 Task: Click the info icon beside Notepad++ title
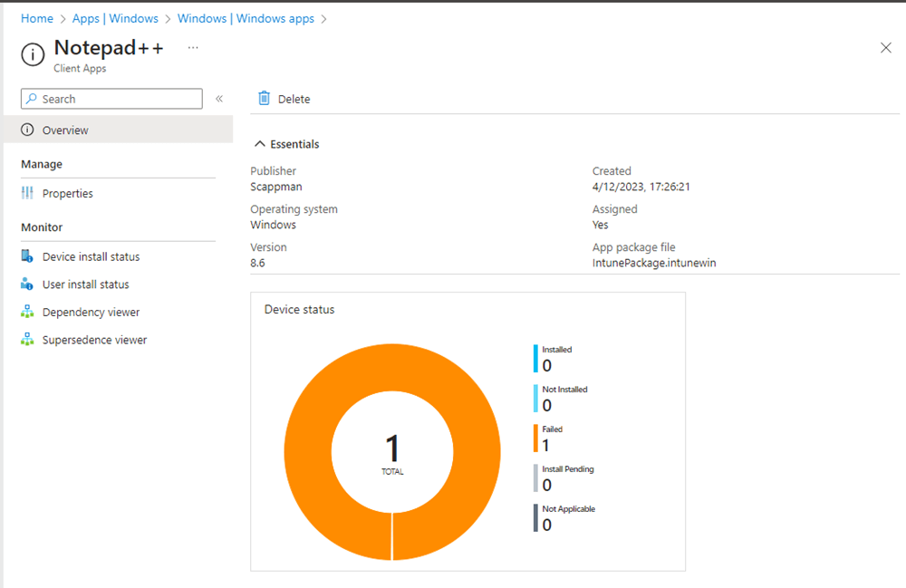pyautogui.click(x=33, y=55)
